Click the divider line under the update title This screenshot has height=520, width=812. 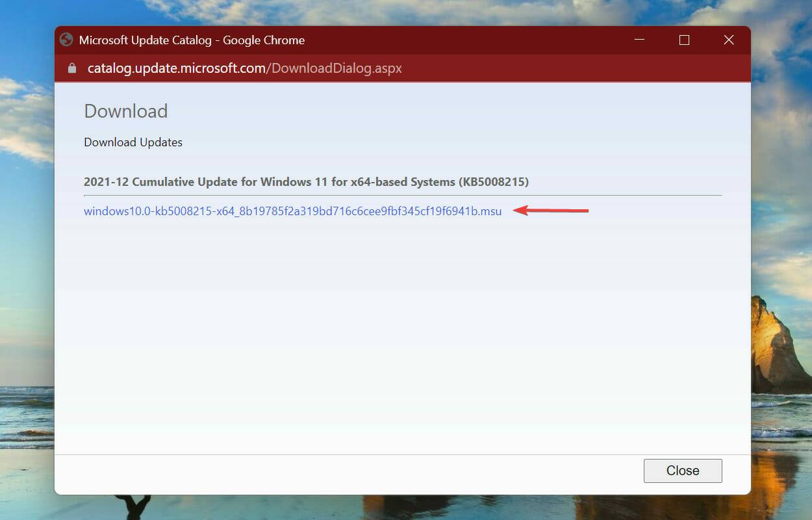[403, 196]
